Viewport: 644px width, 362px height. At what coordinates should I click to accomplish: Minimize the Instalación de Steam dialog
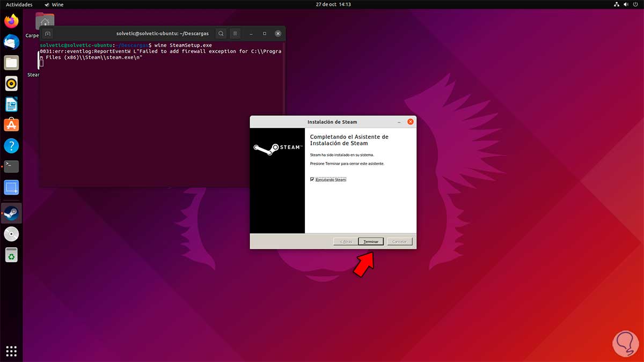coord(399,122)
